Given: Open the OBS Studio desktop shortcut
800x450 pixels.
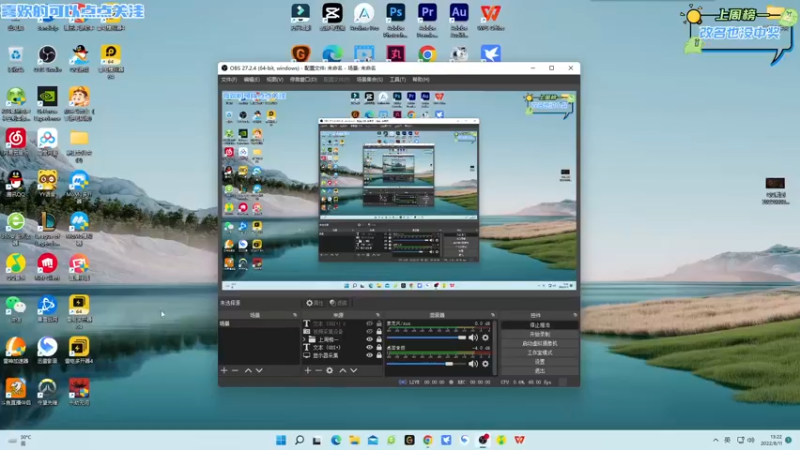Looking at the screenshot, I should click(47, 59).
